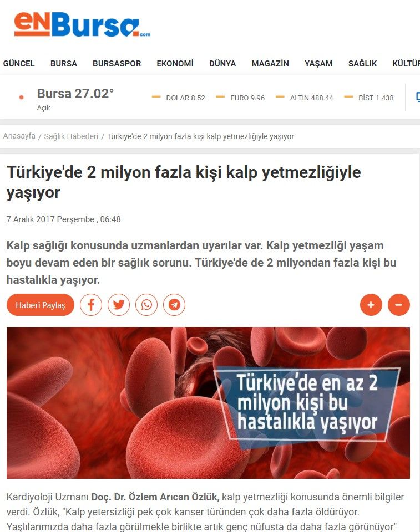This screenshot has height=532, width=420.
Task: Click the enBursa.com logo
Action: (x=82, y=24)
